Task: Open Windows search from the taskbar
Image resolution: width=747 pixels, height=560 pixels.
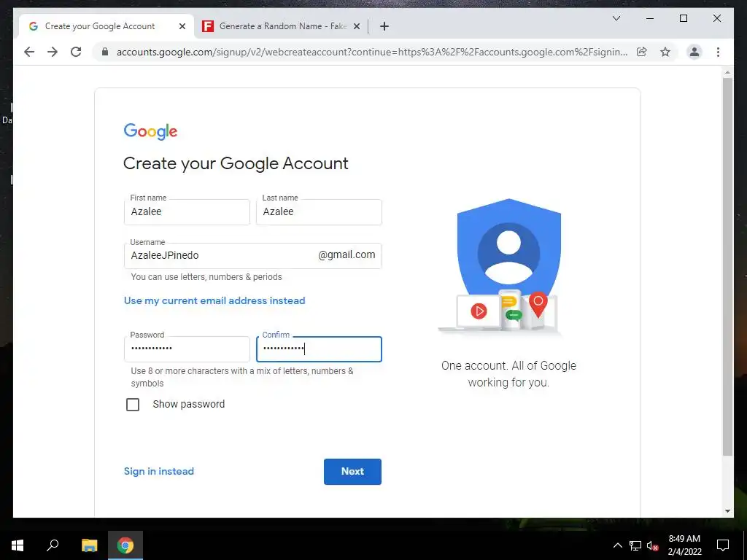Action: pyautogui.click(x=53, y=545)
